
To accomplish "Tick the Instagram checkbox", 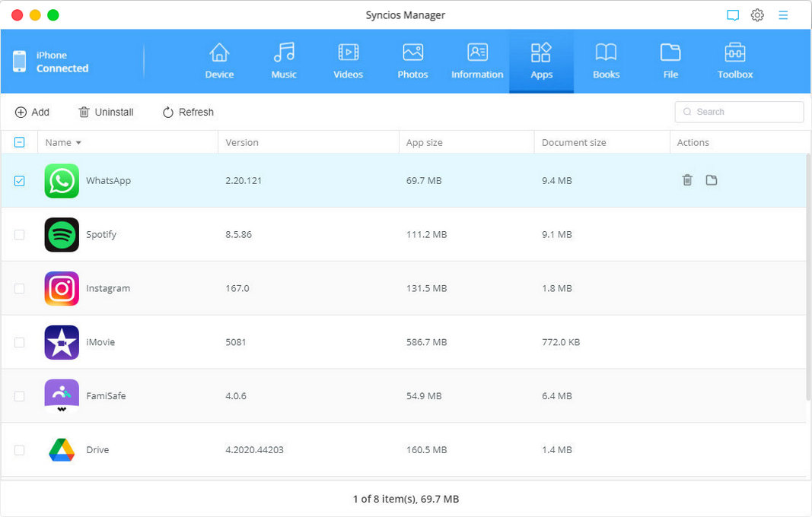I will (20, 289).
